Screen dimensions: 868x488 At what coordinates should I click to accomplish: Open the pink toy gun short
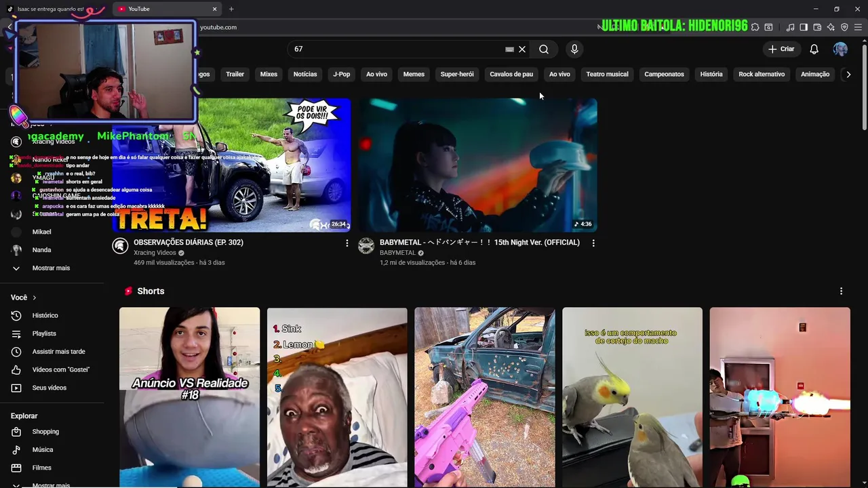(485, 397)
